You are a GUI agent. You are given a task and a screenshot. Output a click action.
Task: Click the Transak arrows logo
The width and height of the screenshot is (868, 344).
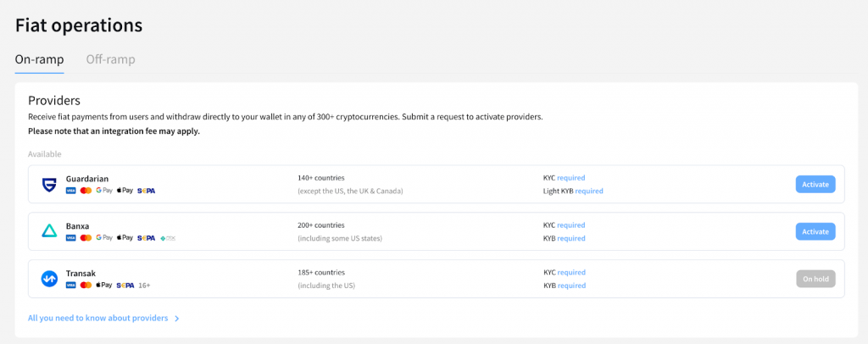[x=48, y=279]
